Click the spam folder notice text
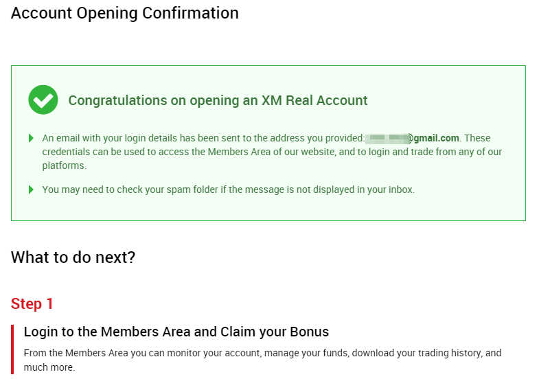This screenshot has height=392, width=539. [x=228, y=189]
